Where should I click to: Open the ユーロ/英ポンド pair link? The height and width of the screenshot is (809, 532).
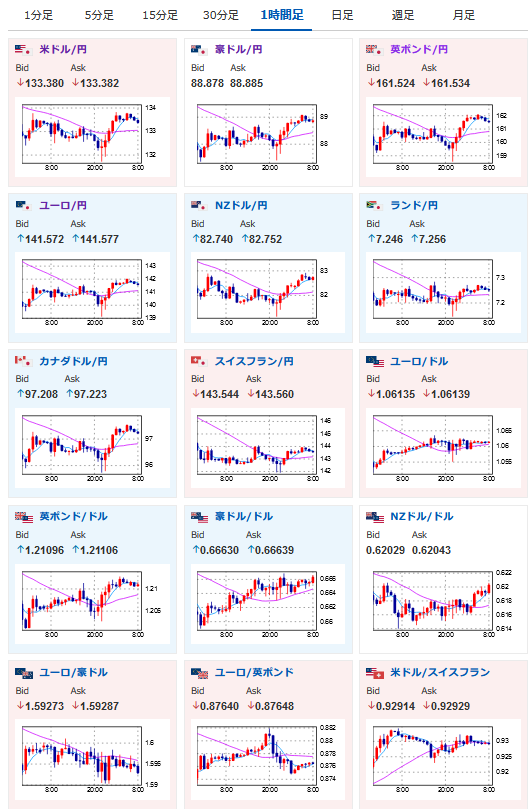click(254, 672)
